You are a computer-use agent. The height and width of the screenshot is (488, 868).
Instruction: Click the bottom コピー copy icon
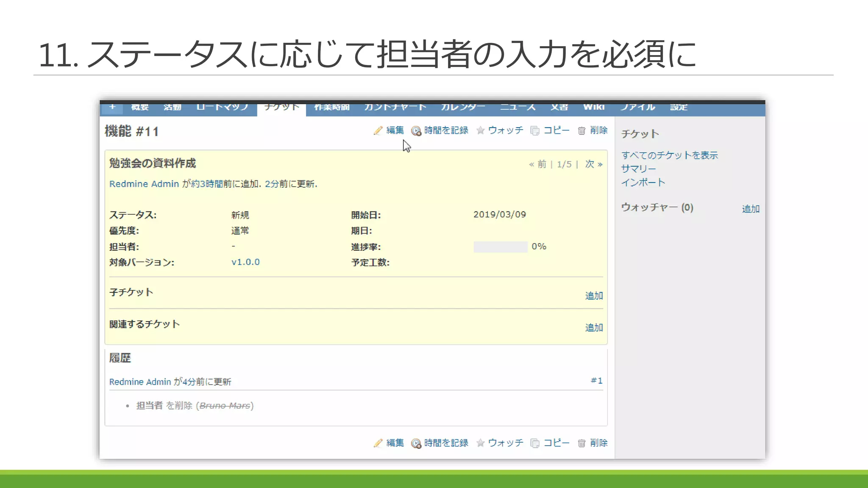[535, 444]
